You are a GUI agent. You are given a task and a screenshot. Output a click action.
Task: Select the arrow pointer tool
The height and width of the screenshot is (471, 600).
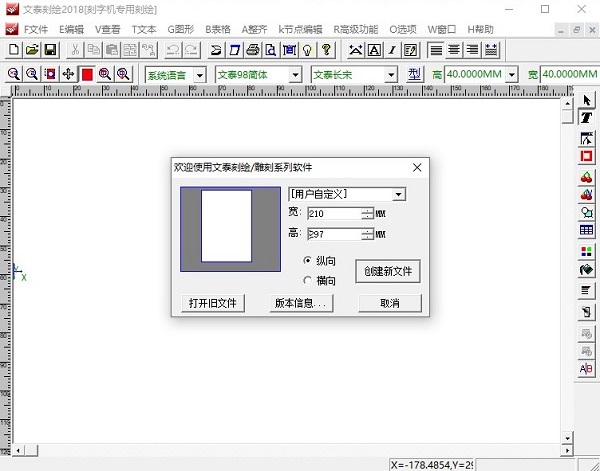point(586,100)
